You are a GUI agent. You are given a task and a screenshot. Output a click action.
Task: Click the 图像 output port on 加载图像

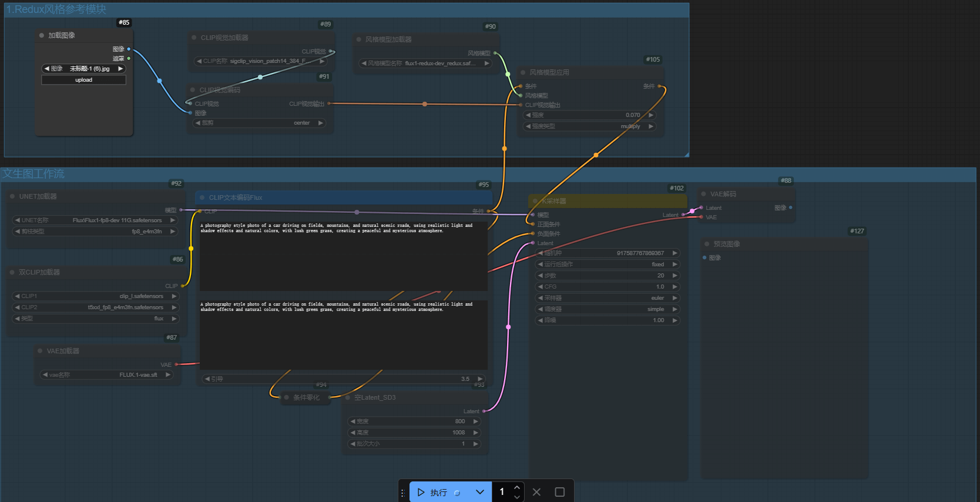pyautogui.click(x=129, y=49)
